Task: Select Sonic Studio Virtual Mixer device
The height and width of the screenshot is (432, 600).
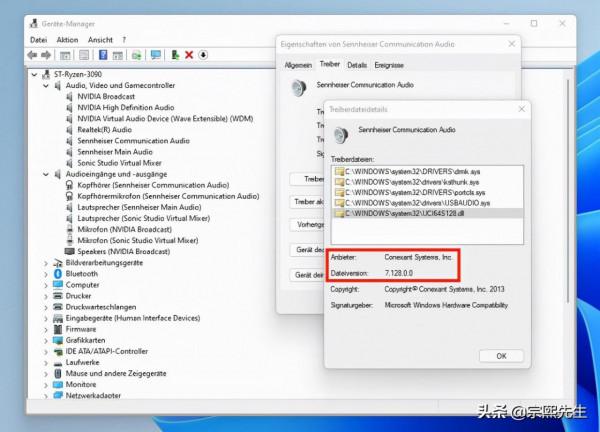Action: tap(119, 163)
